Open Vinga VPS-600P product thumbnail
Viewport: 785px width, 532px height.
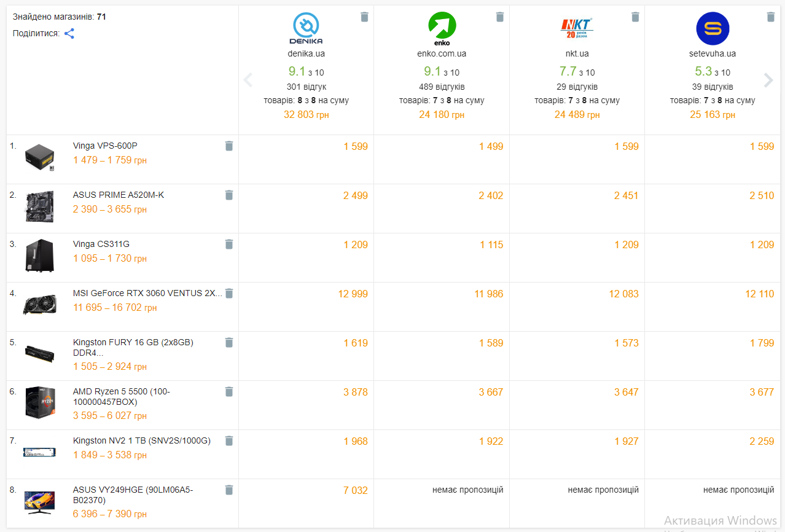pos(40,157)
